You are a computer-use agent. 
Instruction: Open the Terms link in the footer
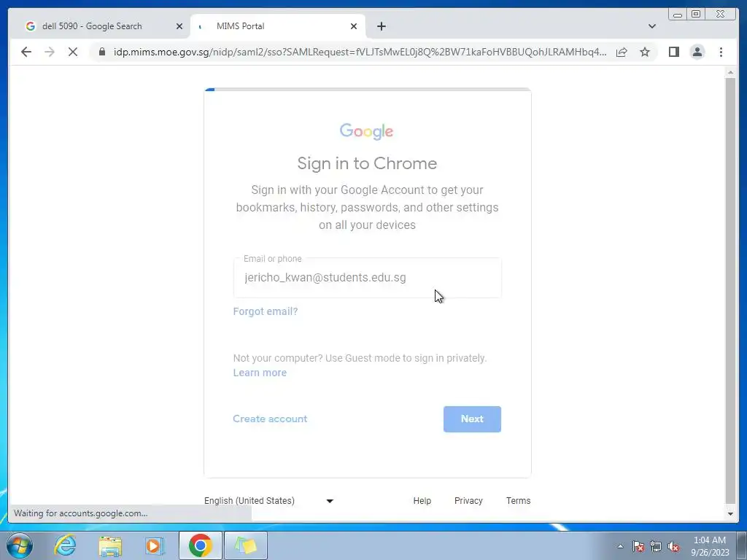(519, 500)
